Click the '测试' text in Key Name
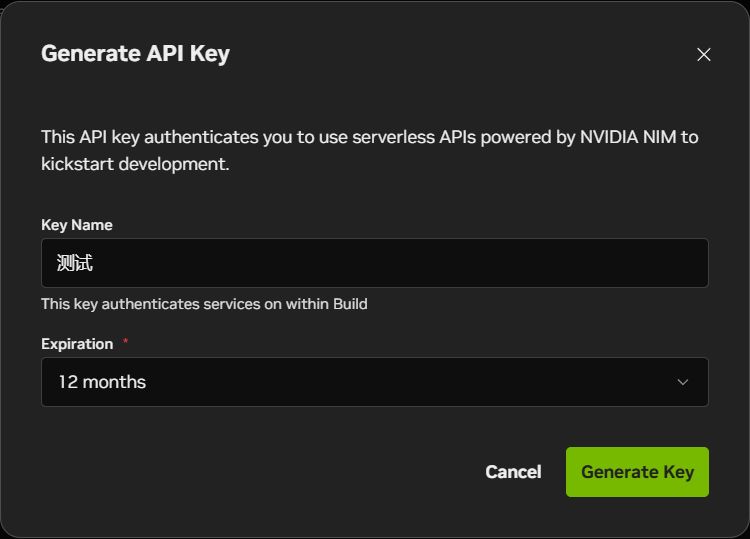 (x=75, y=263)
